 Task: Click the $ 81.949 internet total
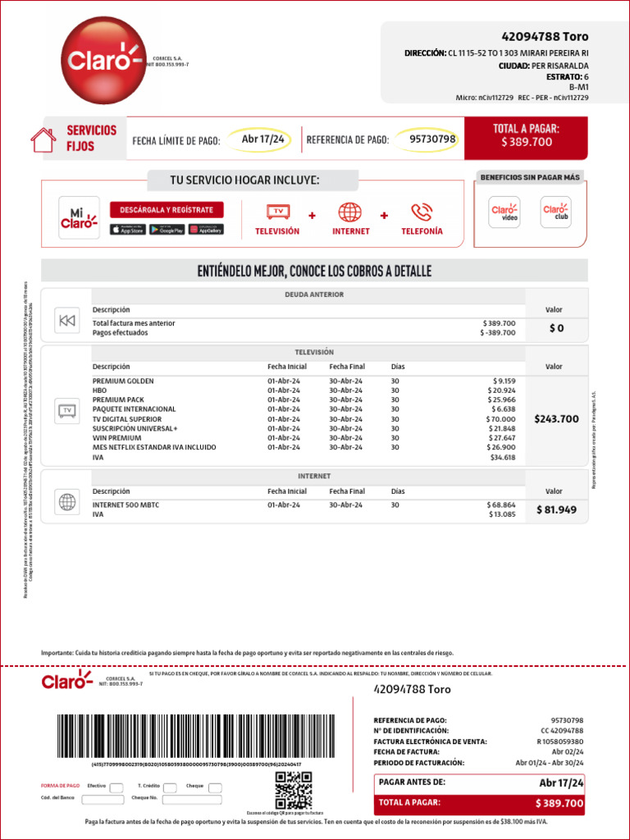tap(557, 509)
